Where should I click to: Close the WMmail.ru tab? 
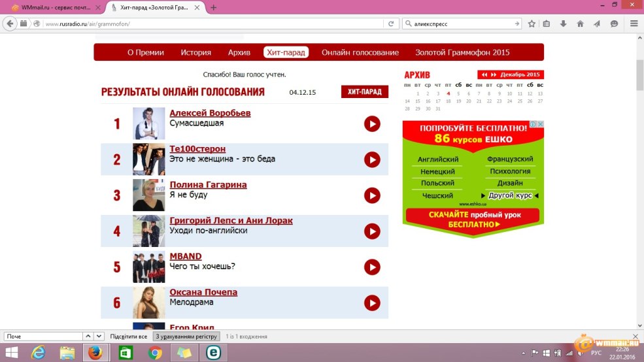(98, 7)
